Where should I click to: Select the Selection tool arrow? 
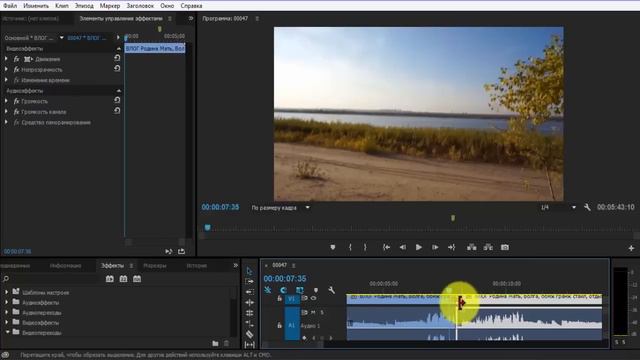pyautogui.click(x=249, y=271)
